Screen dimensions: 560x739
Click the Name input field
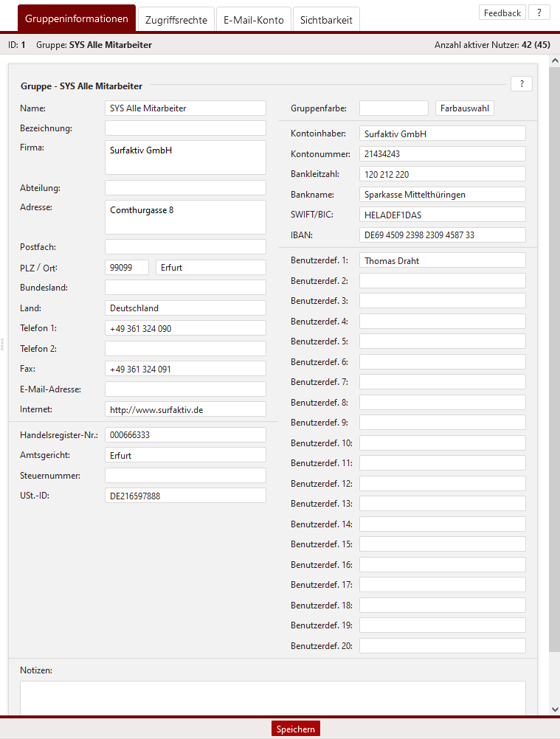[x=185, y=108]
